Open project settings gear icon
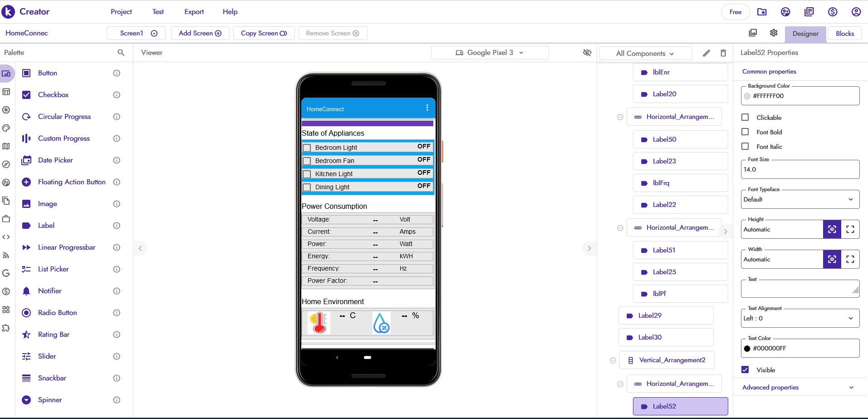868x419 pixels. (774, 33)
